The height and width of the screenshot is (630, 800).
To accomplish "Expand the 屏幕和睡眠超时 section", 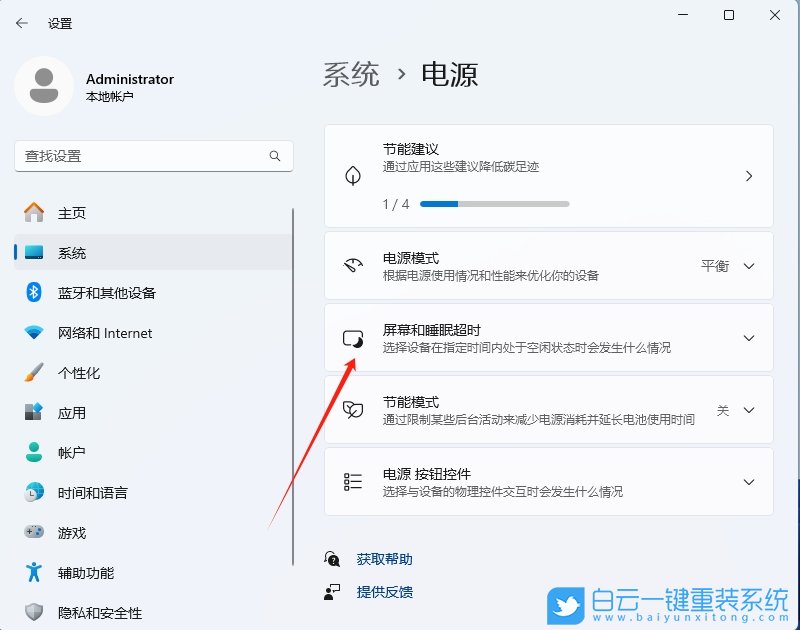I will click(749, 338).
